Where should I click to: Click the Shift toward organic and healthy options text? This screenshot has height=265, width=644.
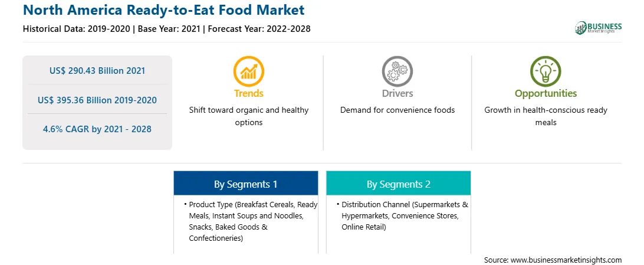248,116
